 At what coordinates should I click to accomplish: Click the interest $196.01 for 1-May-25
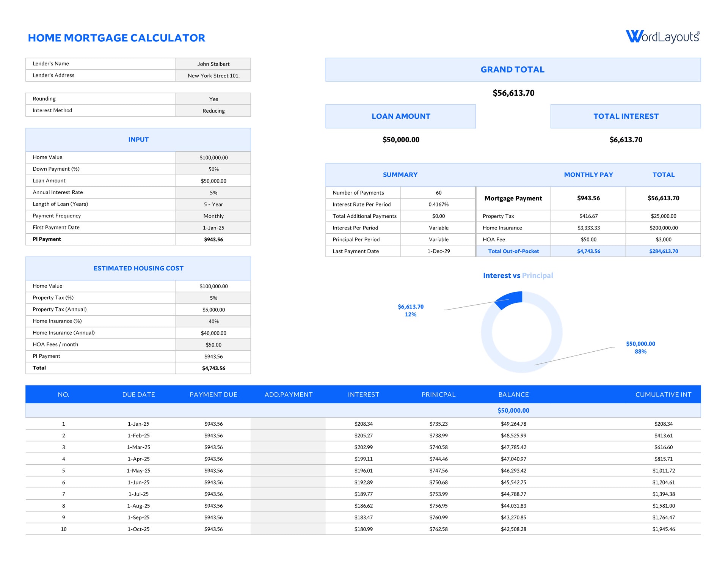363,471
